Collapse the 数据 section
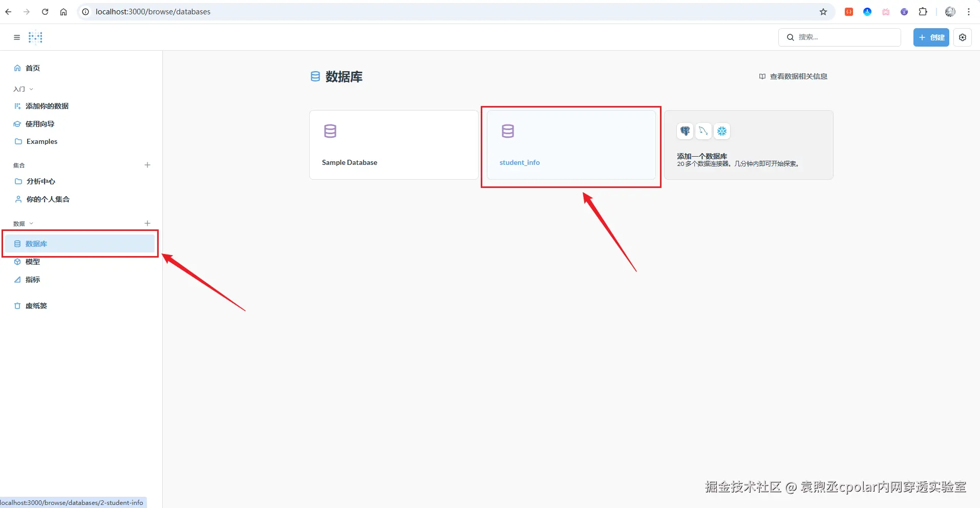 pyautogui.click(x=24, y=224)
